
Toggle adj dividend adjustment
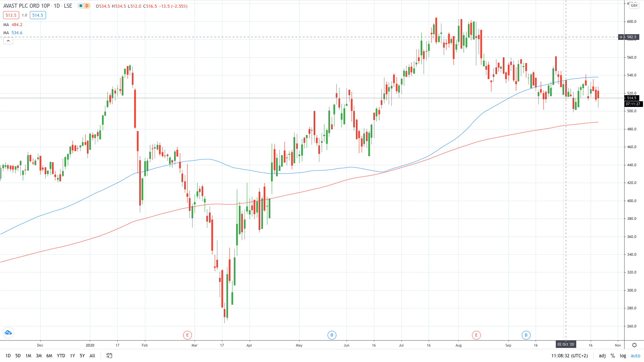click(602, 356)
